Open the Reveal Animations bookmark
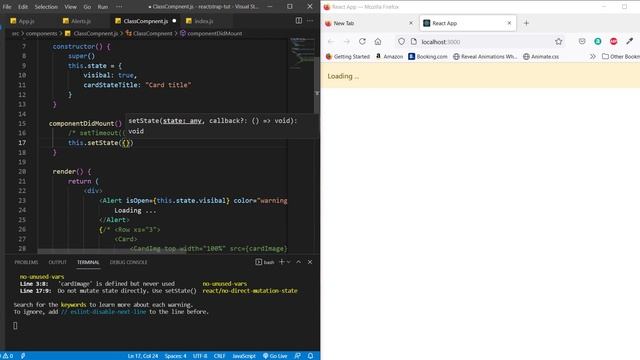The width and height of the screenshot is (640, 360). tap(485, 57)
